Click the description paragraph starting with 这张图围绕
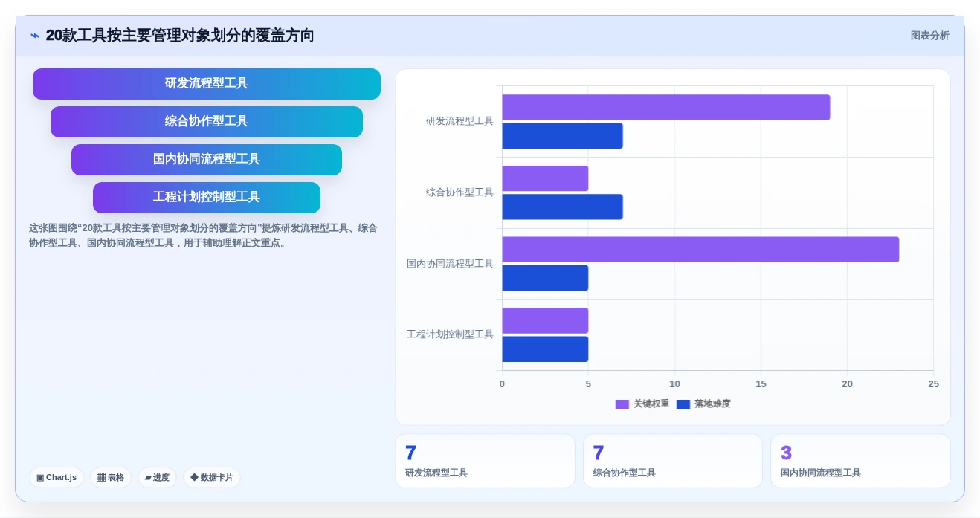The image size is (980, 518). click(x=203, y=236)
